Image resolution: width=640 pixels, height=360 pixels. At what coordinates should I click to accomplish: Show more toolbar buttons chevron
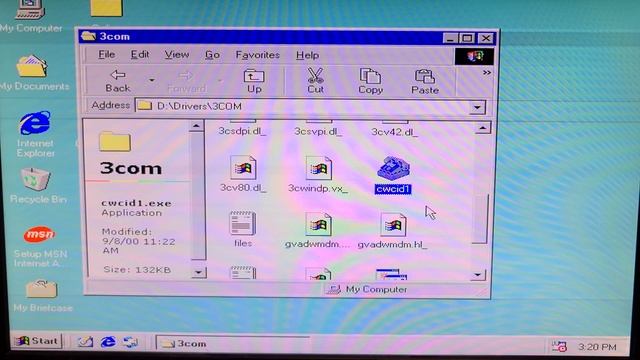pos(487,73)
